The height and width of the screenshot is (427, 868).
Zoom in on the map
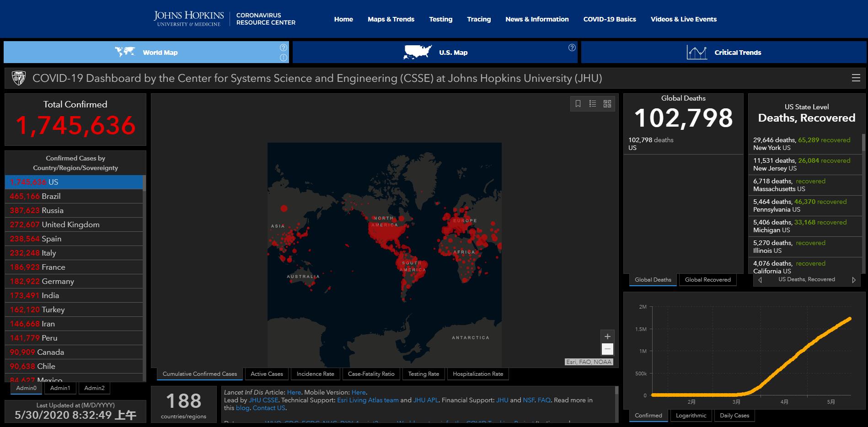pos(607,336)
